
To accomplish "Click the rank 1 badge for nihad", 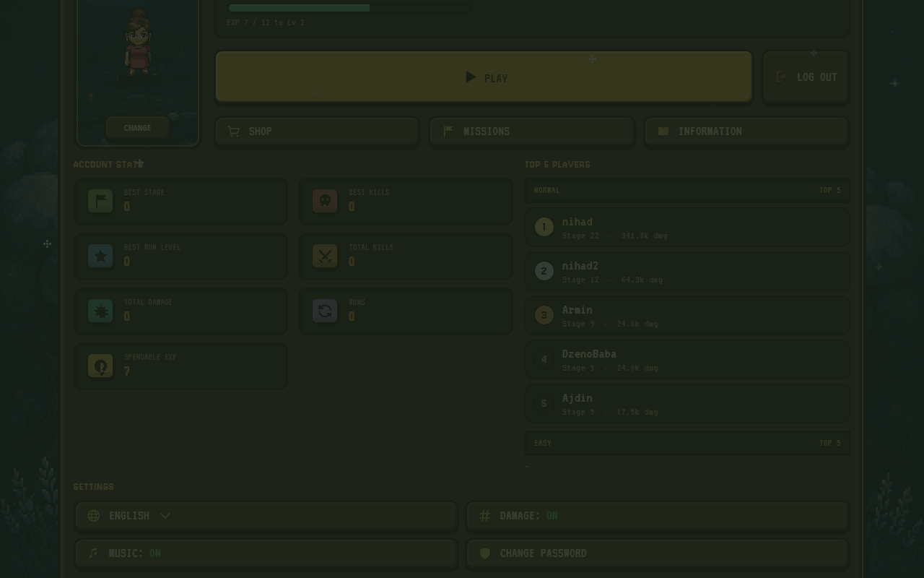I will (544, 227).
